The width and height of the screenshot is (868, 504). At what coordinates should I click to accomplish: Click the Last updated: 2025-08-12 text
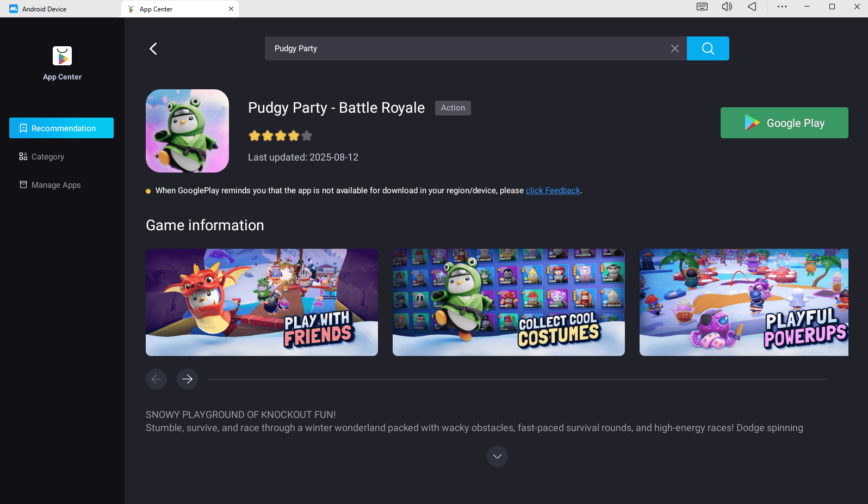303,157
